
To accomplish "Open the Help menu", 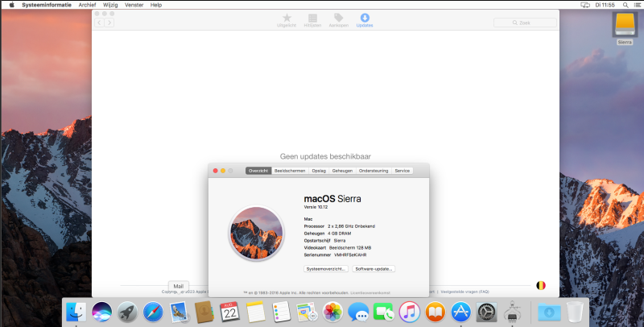I will click(156, 5).
